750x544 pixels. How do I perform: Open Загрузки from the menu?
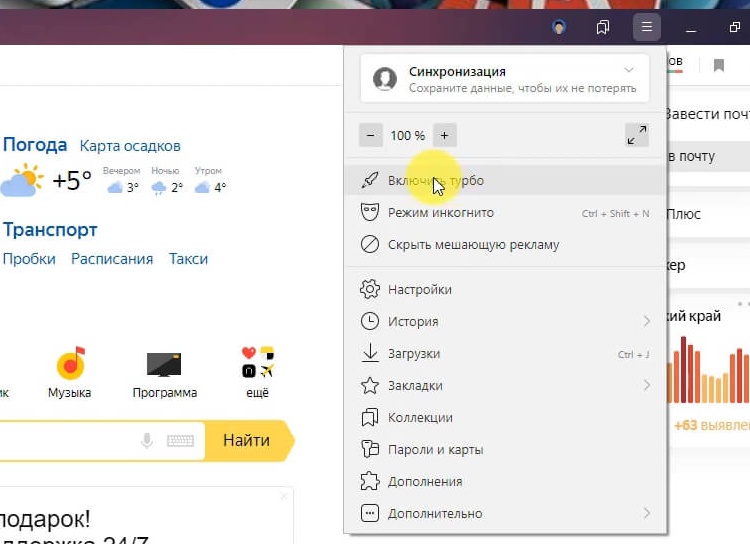coord(505,354)
